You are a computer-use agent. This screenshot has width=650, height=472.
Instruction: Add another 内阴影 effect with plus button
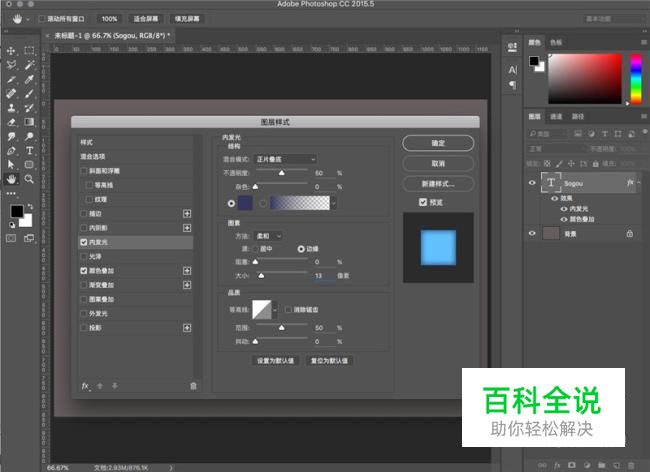[x=187, y=228]
